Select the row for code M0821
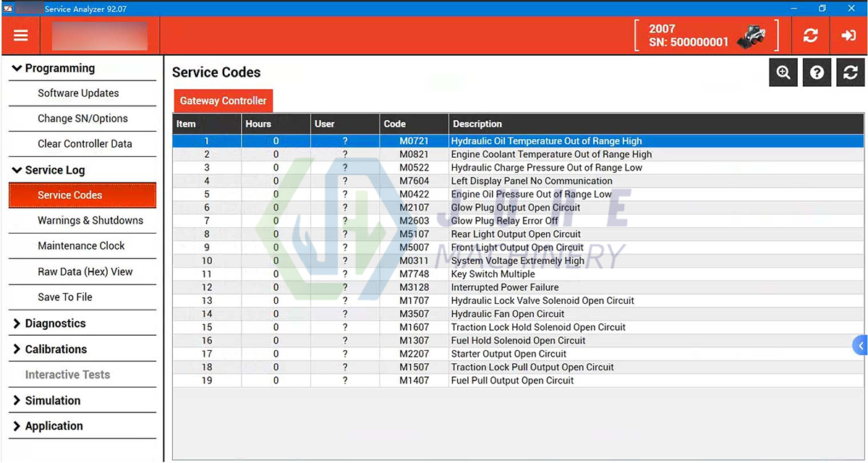The width and height of the screenshot is (868, 463). click(506, 154)
